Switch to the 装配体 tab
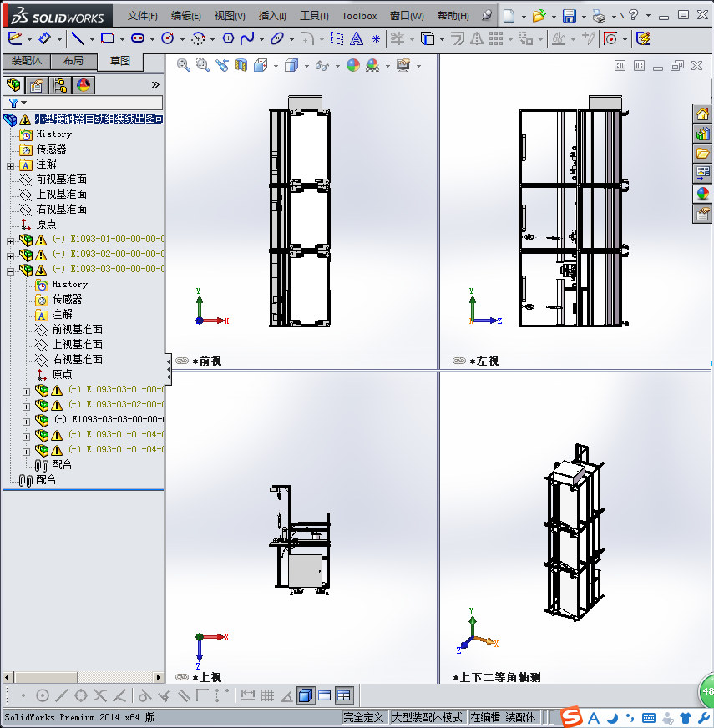The height and width of the screenshot is (728, 714). (x=27, y=61)
